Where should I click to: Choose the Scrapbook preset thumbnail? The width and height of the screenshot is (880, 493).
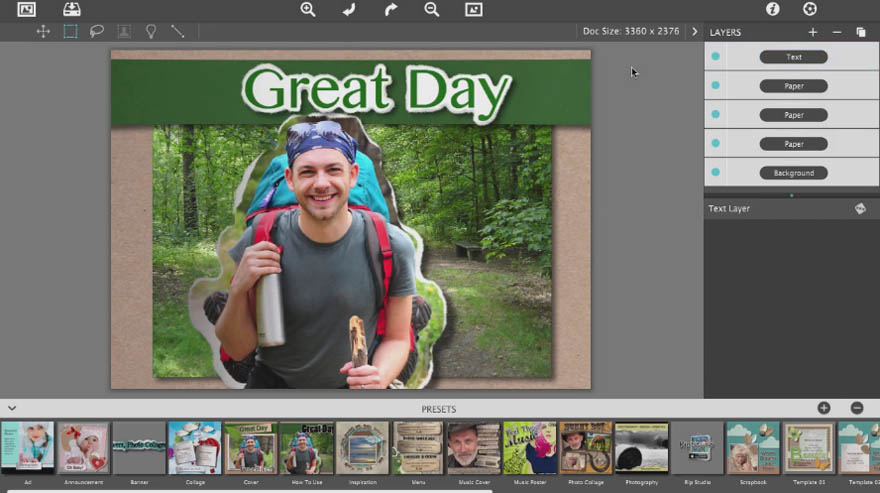(752, 448)
